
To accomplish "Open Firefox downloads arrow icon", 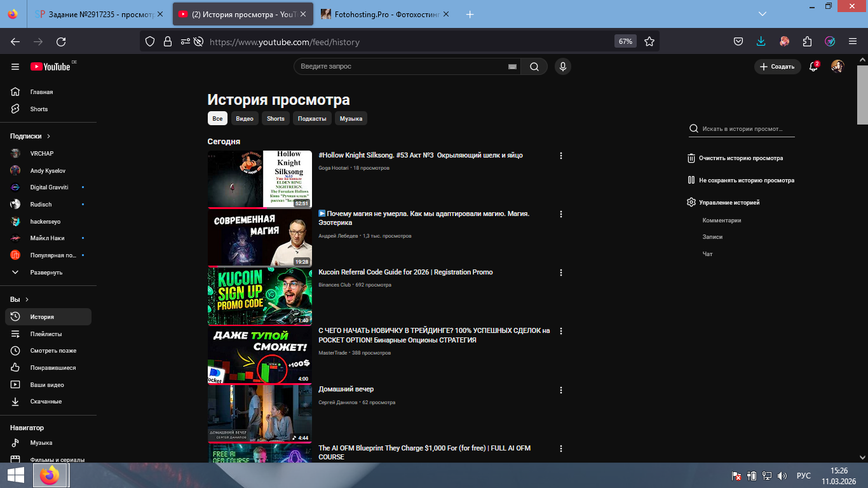I will 761,41.
